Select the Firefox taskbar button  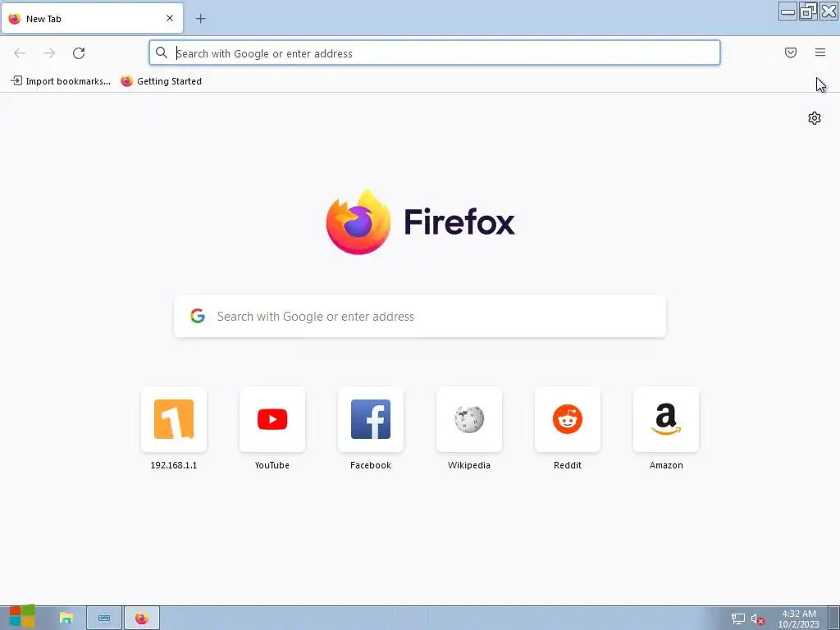pyautogui.click(x=142, y=619)
